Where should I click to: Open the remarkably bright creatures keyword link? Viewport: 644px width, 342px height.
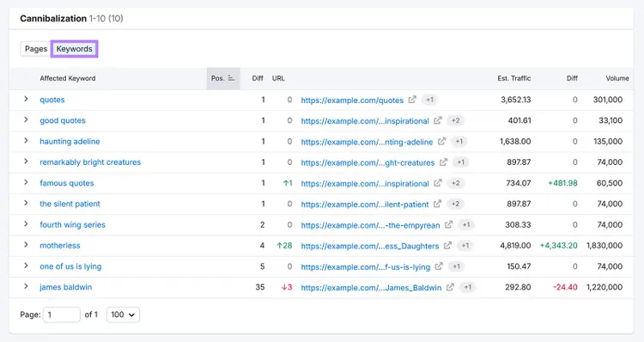pos(90,162)
